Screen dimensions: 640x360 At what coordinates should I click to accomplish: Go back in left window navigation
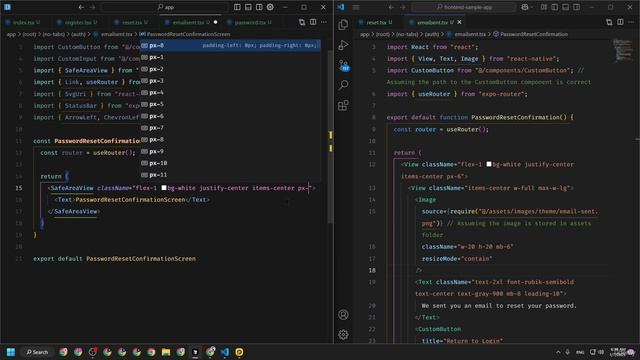click(81, 7)
